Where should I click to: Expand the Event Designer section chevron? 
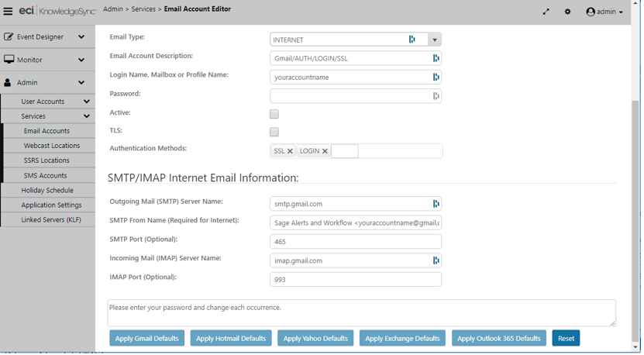(x=81, y=36)
